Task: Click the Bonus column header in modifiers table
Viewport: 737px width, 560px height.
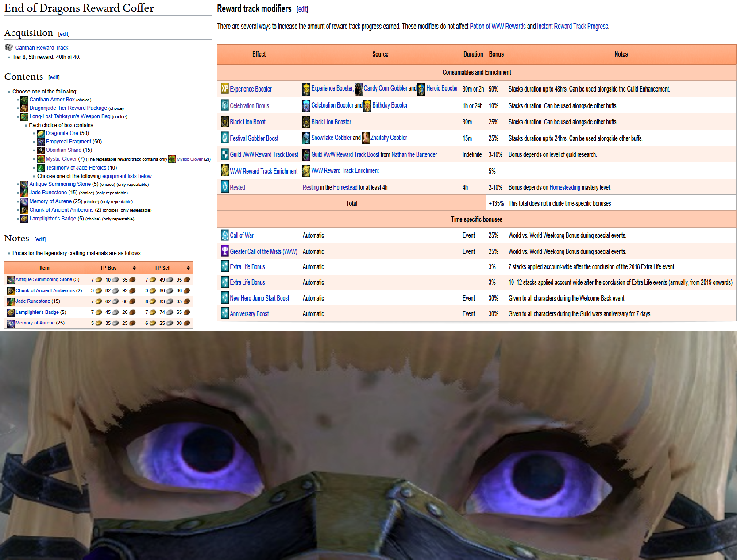Action: [x=496, y=54]
